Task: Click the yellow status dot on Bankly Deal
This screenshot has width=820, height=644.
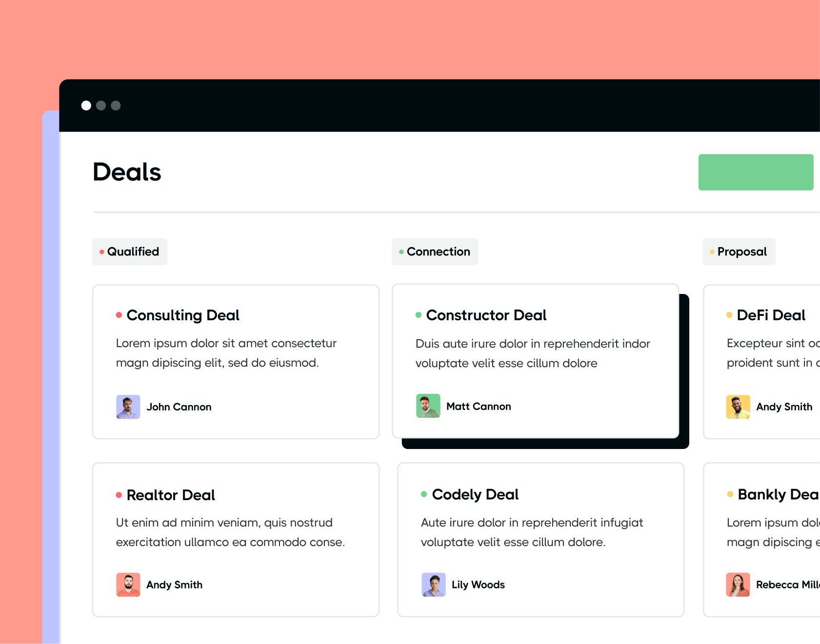Action: (x=729, y=494)
